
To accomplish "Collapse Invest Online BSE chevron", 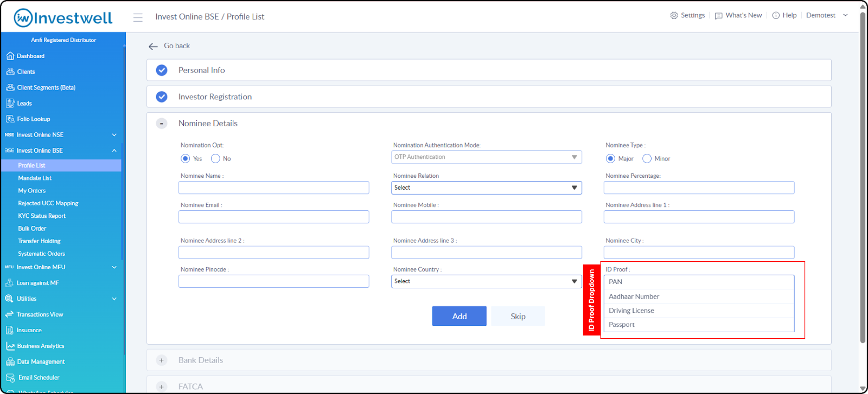I will (114, 151).
